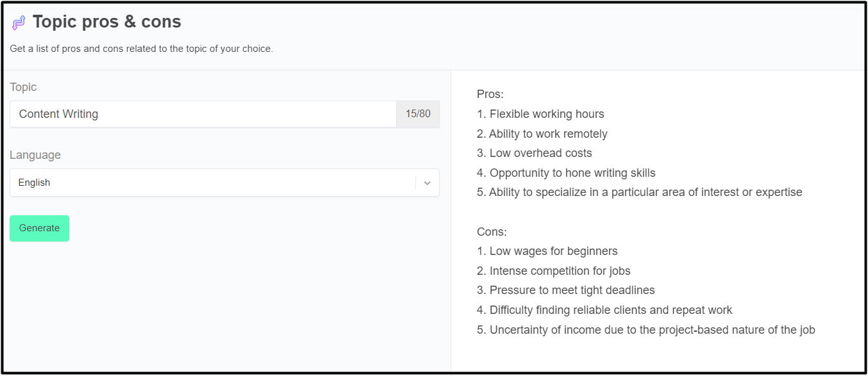This screenshot has height=376, width=868.
Task: Click the Ability to work remotely line
Action: tap(542, 134)
